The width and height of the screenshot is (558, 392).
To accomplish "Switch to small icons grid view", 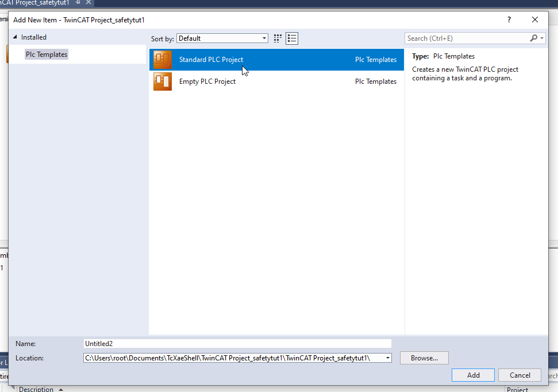I will (278, 38).
